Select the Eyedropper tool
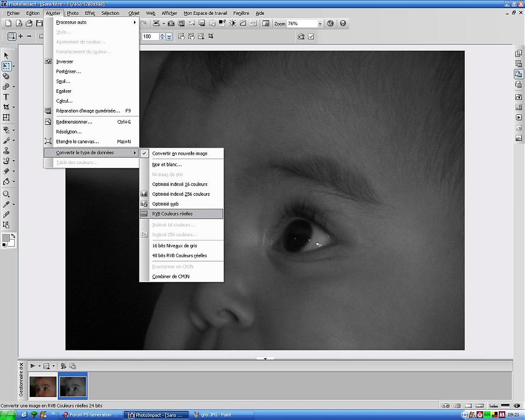Viewport: 525px width, 420px height. click(x=6, y=205)
